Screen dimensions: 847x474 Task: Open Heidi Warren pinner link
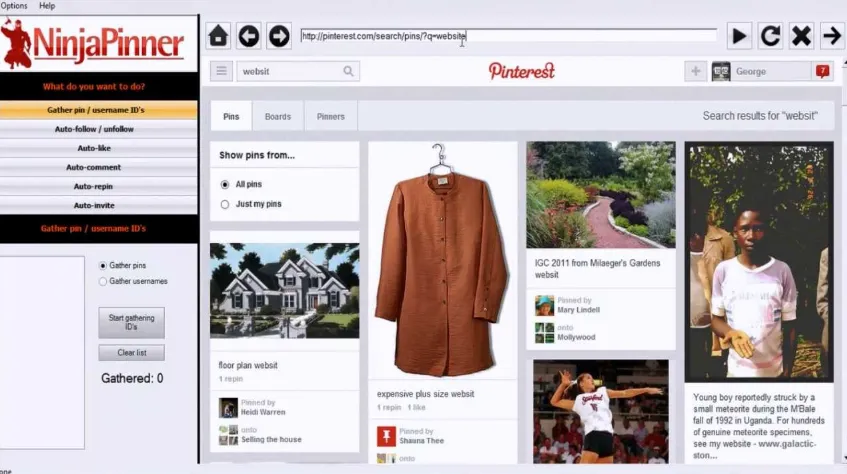(x=263, y=412)
